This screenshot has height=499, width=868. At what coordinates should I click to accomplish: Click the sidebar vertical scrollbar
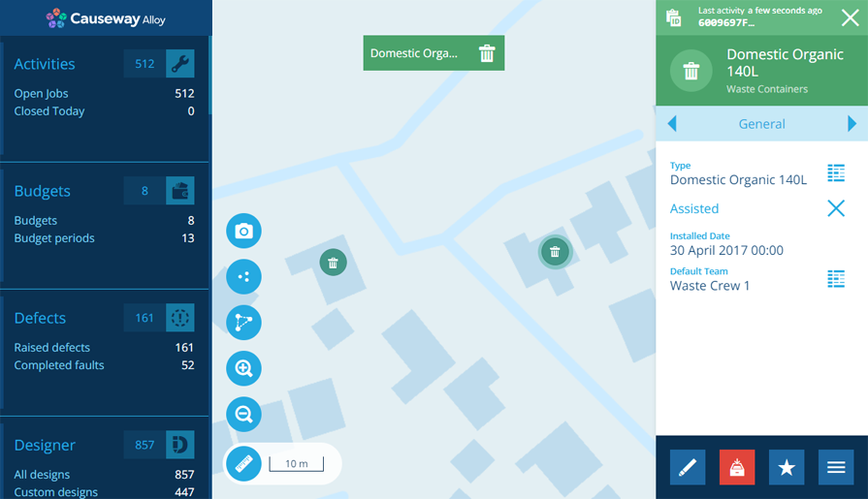point(210,76)
